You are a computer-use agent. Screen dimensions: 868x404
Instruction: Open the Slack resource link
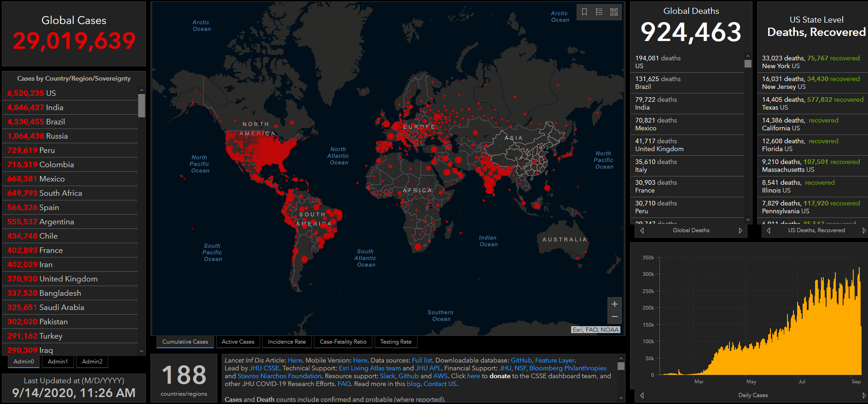(388, 376)
